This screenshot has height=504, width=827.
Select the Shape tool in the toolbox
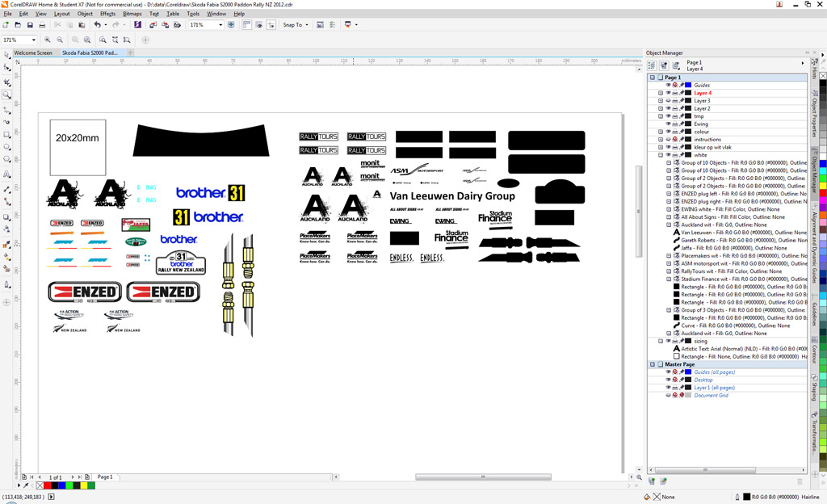[x=6, y=68]
